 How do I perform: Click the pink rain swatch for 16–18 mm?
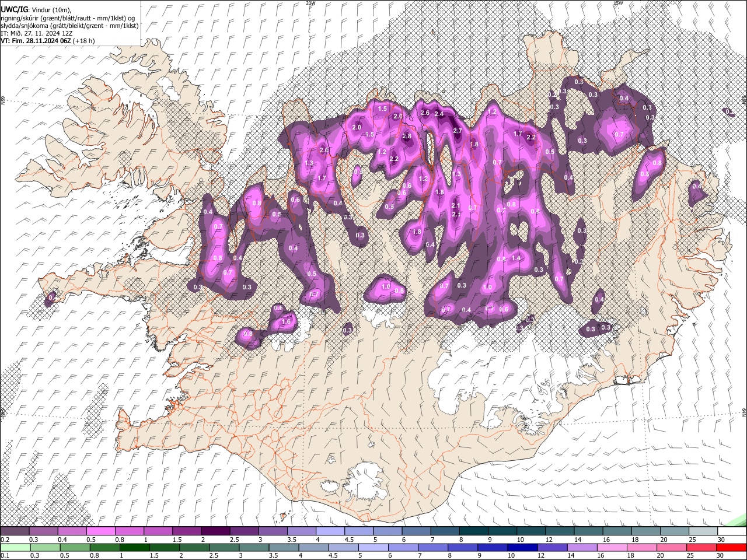coord(612,547)
